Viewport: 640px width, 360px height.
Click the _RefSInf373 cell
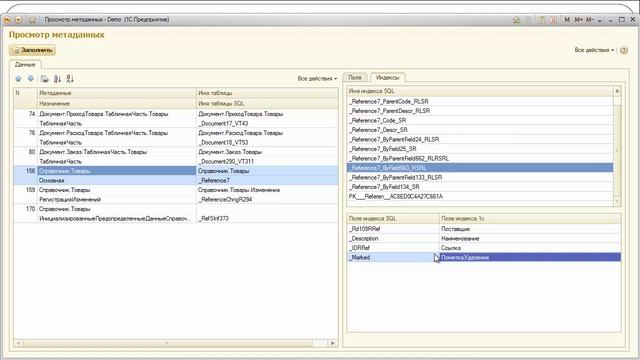tap(267, 219)
